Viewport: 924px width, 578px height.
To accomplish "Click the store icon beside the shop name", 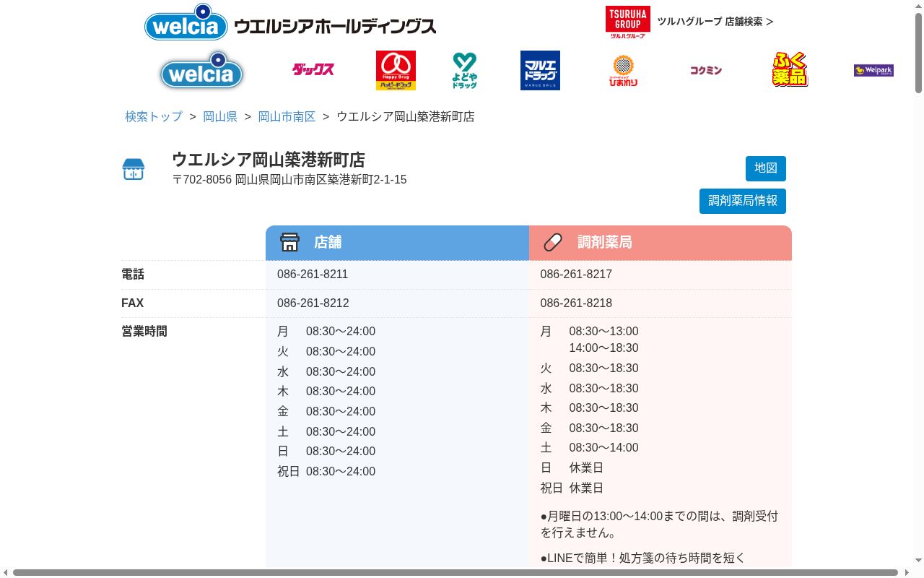I will [x=134, y=169].
